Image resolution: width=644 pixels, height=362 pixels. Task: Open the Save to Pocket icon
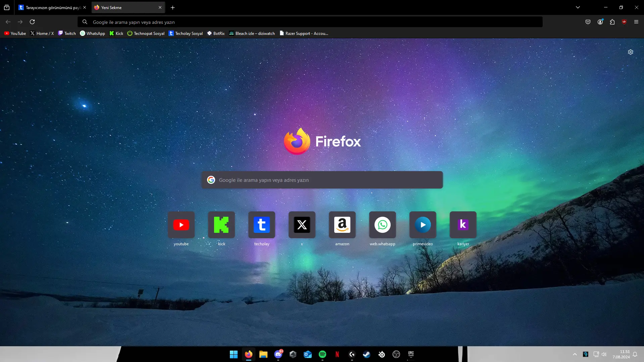tap(588, 22)
